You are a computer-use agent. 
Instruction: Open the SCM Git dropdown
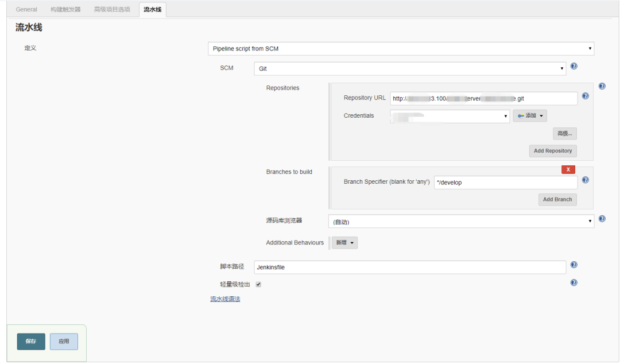click(410, 68)
